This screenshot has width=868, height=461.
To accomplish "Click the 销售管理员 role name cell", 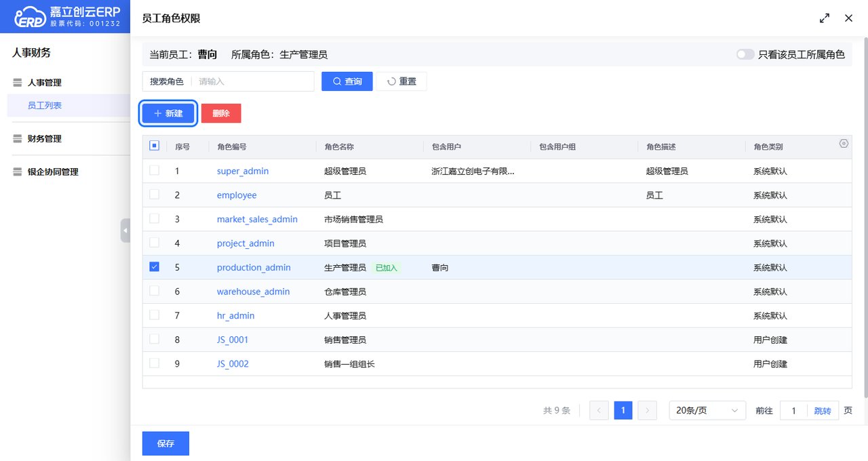I will (x=345, y=340).
